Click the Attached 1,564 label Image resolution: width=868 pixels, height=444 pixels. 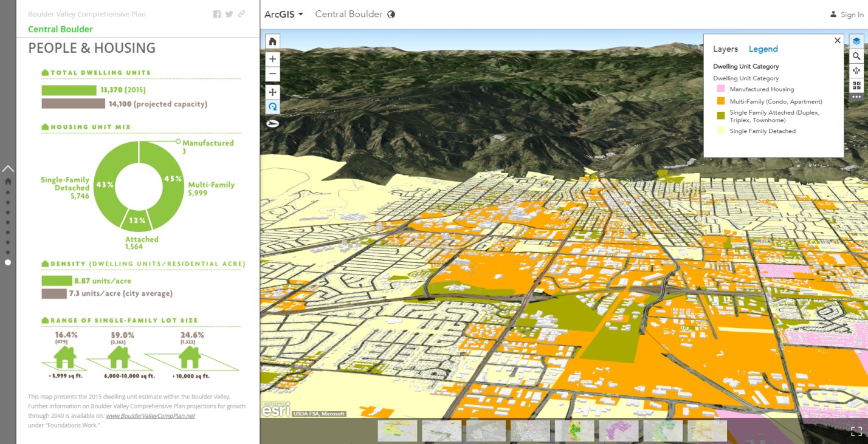[142, 243]
